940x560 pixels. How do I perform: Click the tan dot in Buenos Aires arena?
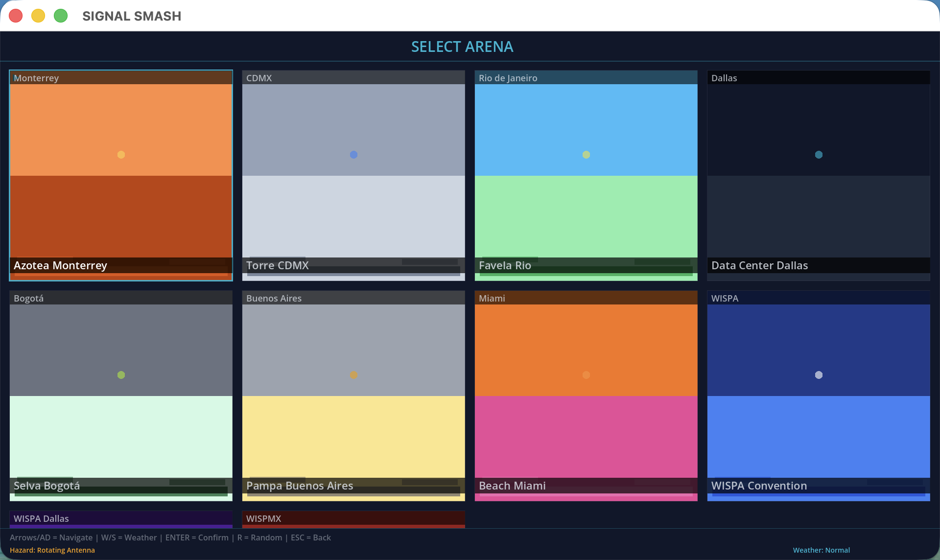pos(353,375)
